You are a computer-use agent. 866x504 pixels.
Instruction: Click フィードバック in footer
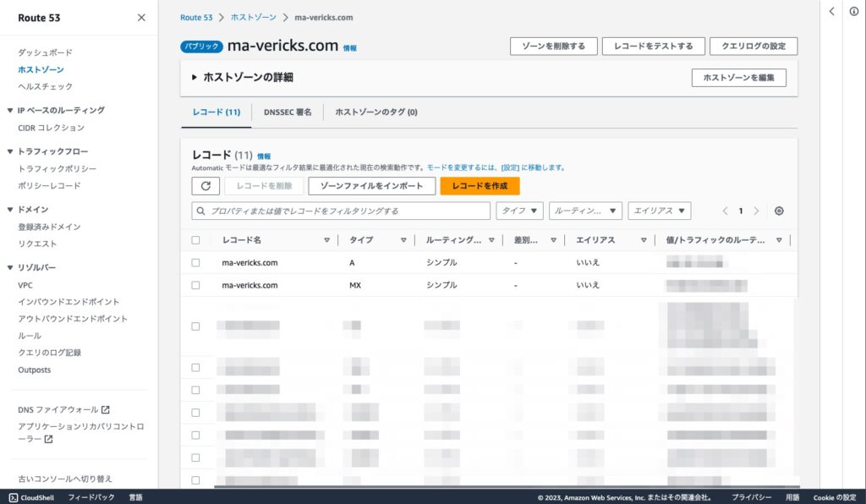point(91,497)
